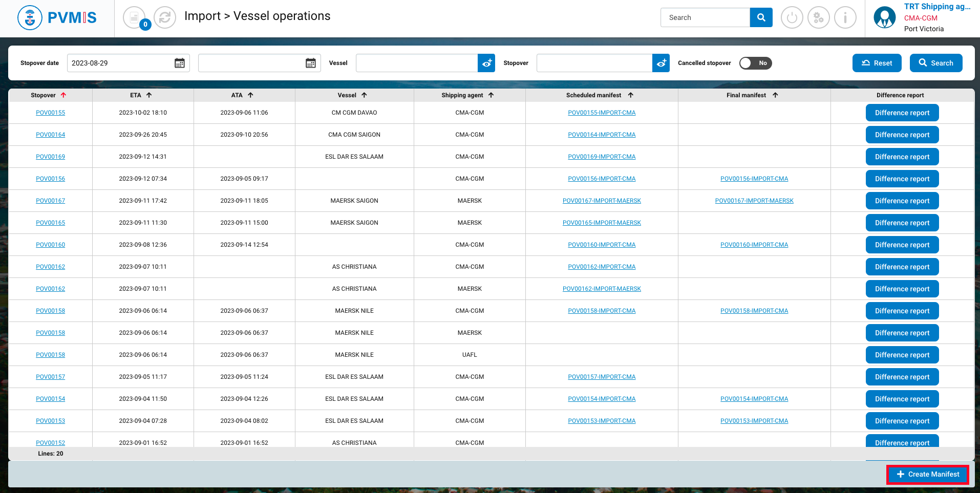980x493 pixels.
Task: Click the PVMIS anchor logo
Action: click(x=30, y=18)
